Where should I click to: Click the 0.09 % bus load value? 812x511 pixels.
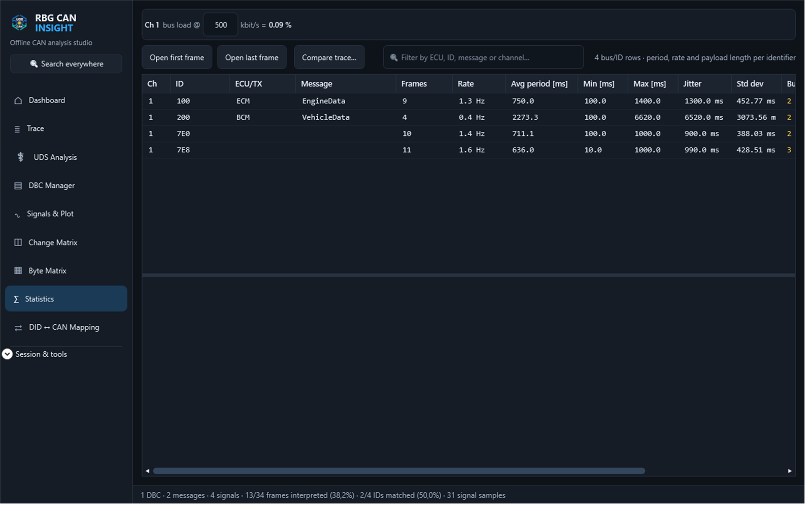(x=280, y=25)
